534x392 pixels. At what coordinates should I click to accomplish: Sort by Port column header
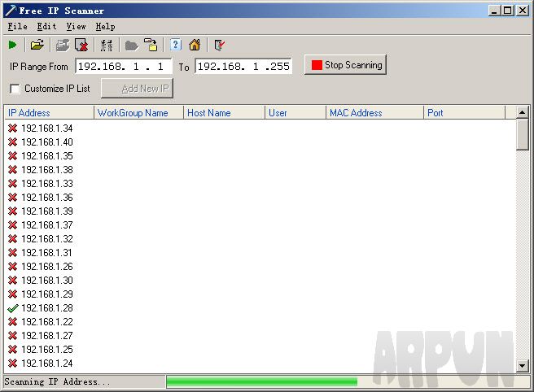pos(465,113)
